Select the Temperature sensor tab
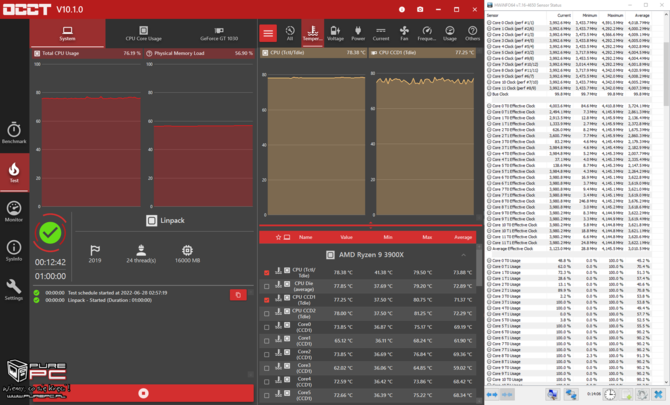 pos(313,33)
